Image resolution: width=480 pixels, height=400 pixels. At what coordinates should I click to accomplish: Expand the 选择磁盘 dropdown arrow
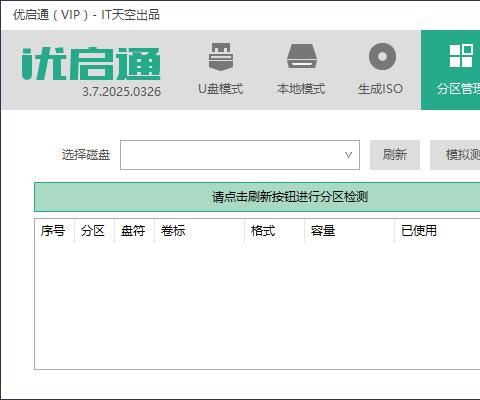pos(348,155)
